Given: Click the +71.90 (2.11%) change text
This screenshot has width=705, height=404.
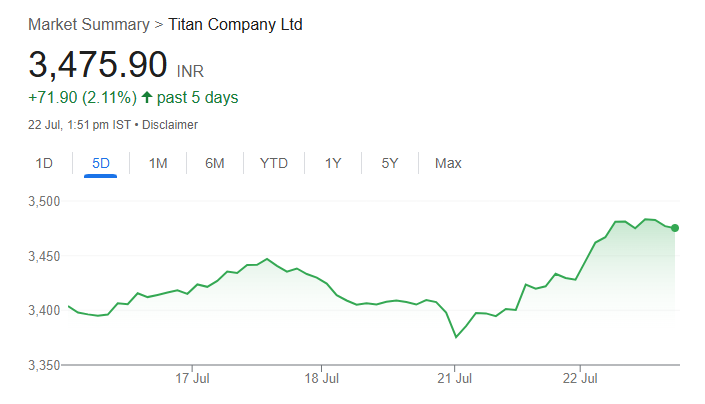Looking at the screenshot, I should pyautogui.click(x=82, y=97).
